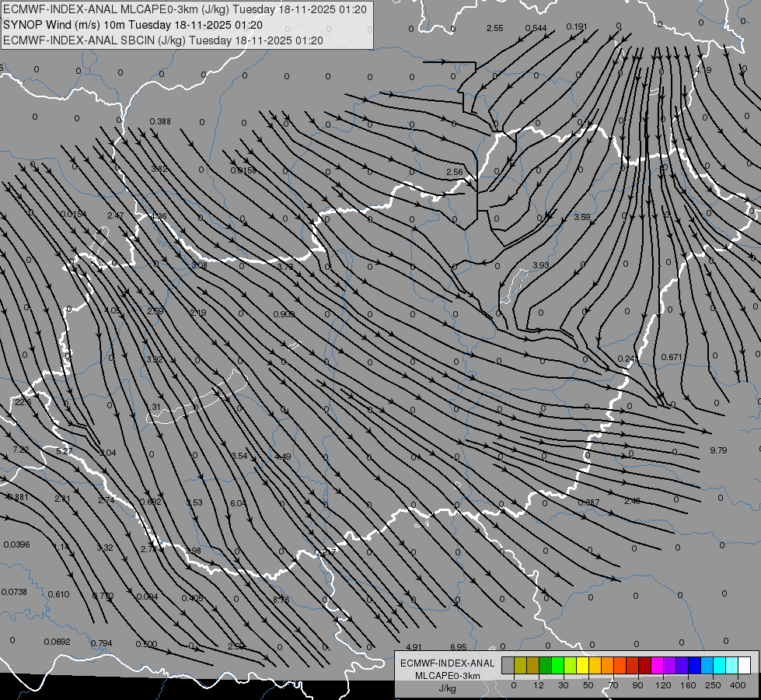
Task: Click the MLCAPE0-3km title line in header
Action: [x=185, y=9]
